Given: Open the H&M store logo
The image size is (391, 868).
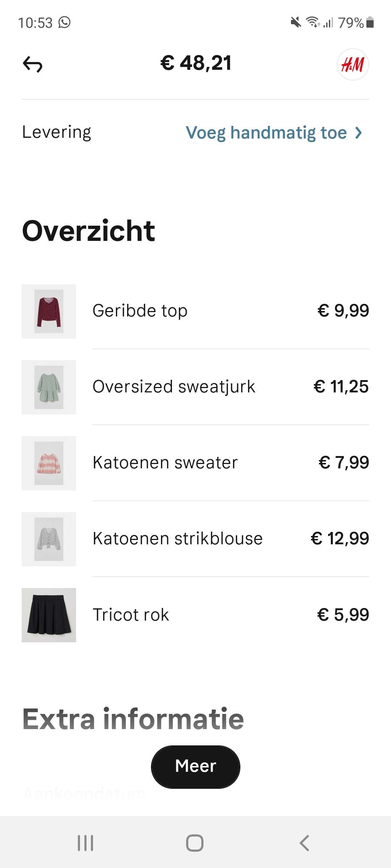Looking at the screenshot, I should [353, 64].
